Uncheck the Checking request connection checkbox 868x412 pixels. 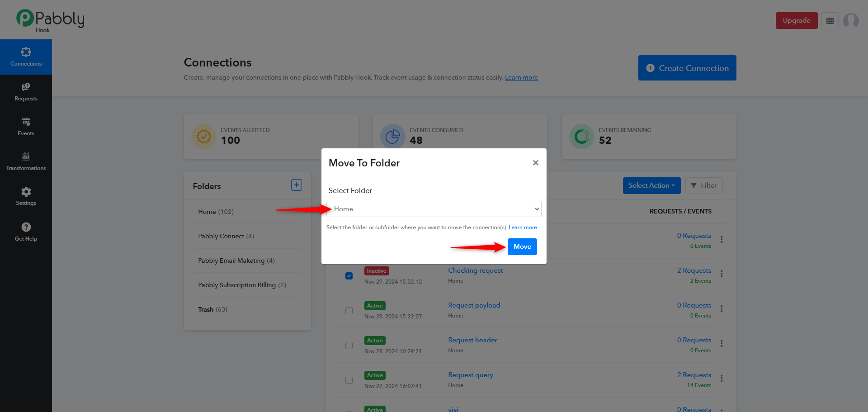(x=349, y=276)
